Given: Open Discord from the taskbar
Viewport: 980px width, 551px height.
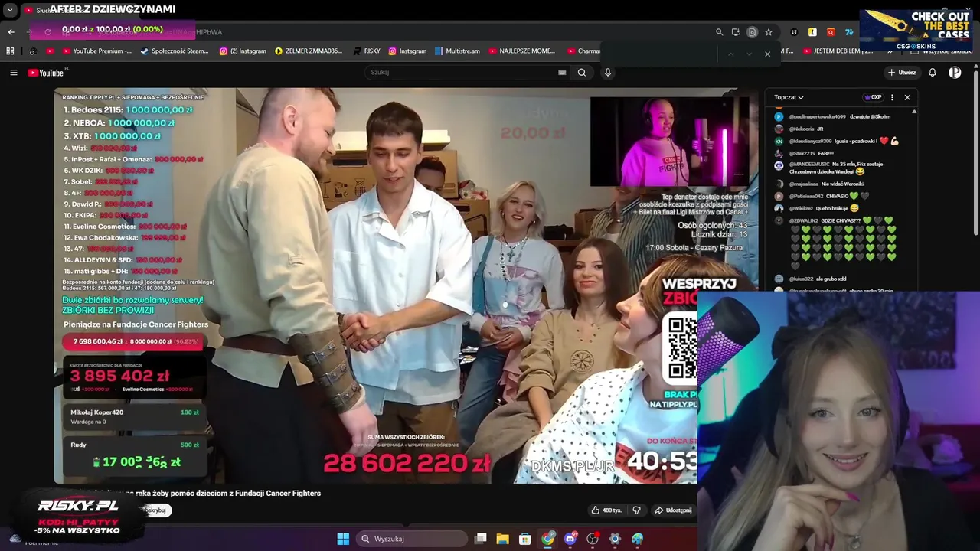Looking at the screenshot, I should [x=570, y=539].
